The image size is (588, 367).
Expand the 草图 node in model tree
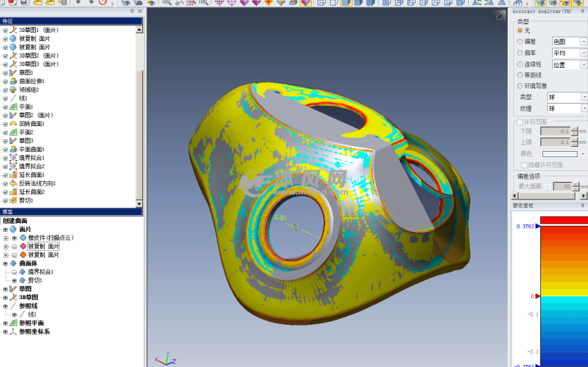click(6, 289)
